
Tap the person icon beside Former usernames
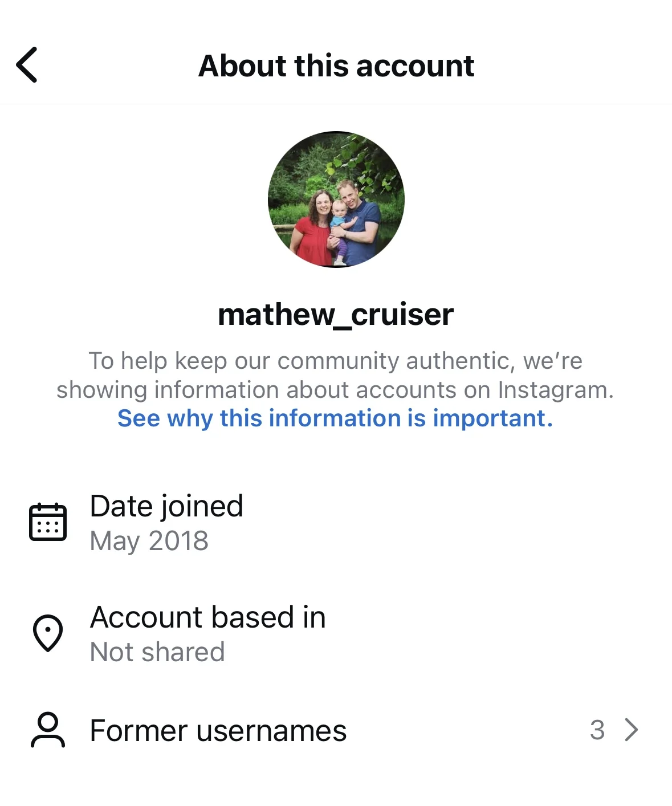[48, 730]
